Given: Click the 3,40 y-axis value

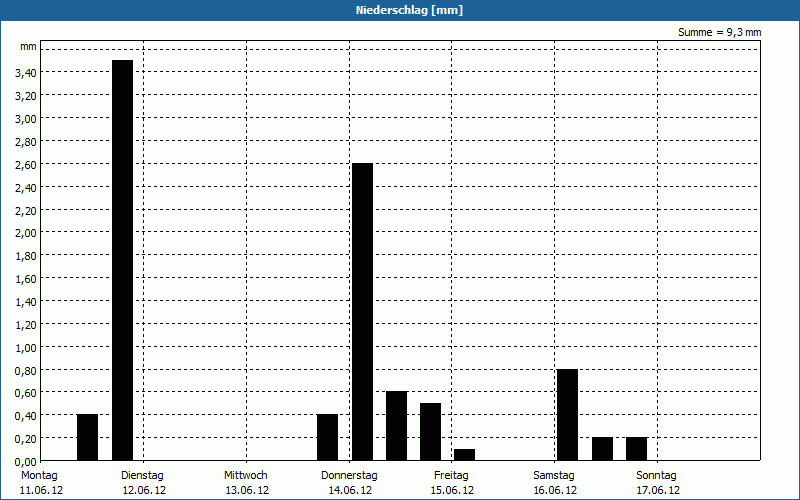Looking at the screenshot, I should click(x=26, y=73).
